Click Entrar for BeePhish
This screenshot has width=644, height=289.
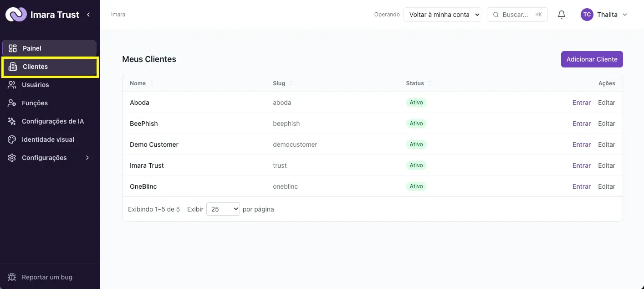pos(582,124)
